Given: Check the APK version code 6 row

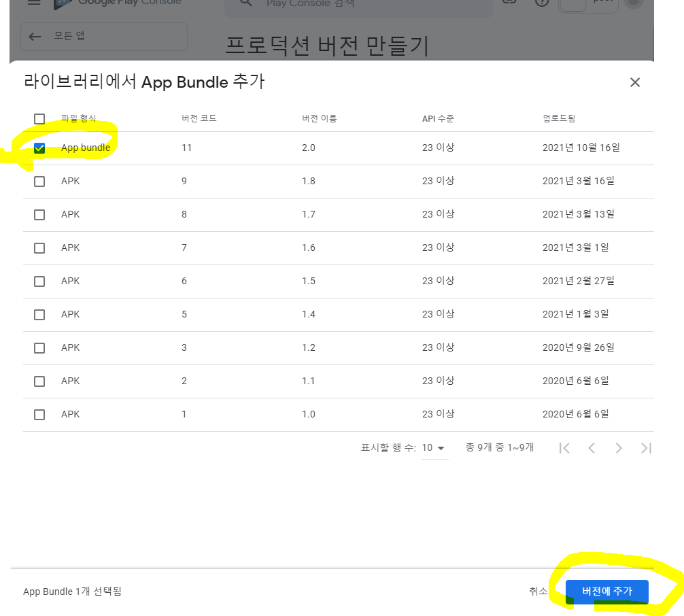Looking at the screenshot, I should click(39, 281).
